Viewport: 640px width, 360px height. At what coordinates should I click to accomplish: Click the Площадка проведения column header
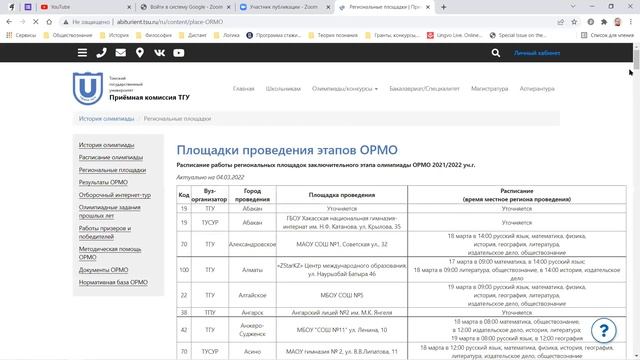pyautogui.click(x=342, y=195)
